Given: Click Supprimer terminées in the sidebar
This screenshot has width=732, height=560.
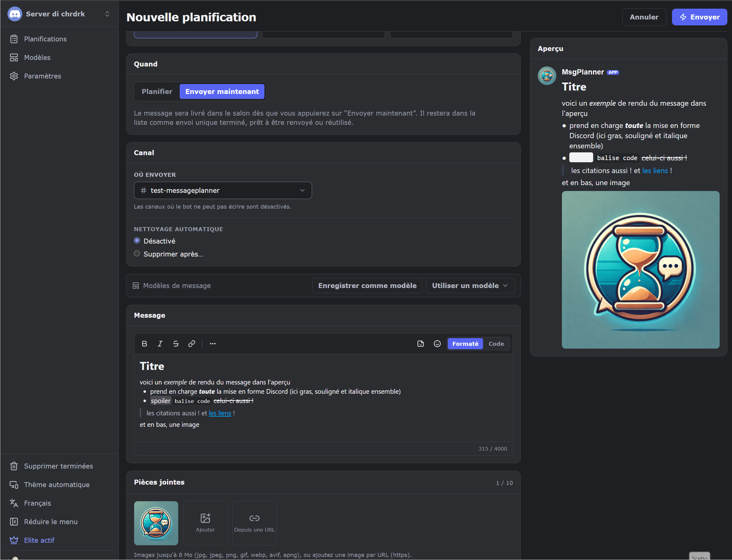Looking at the screenshot, I should pos(59,466).
